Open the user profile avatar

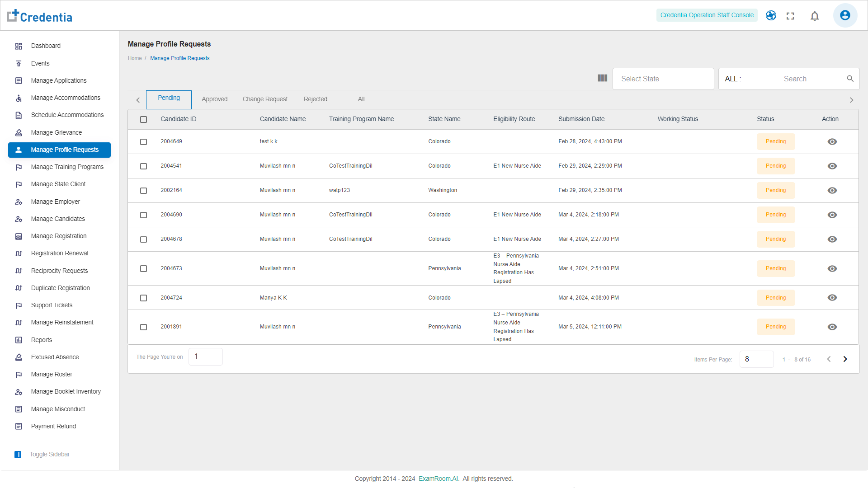pyautogui.click(x=844, y=15)
